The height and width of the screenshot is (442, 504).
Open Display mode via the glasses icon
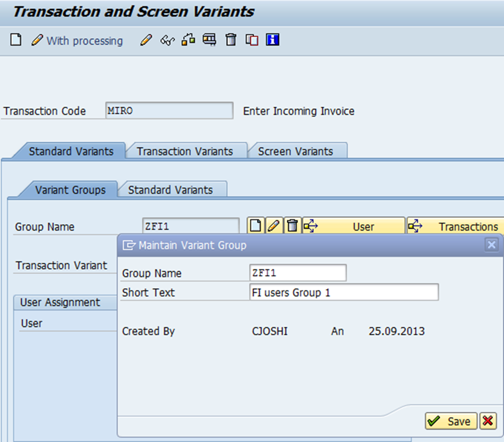coord(167,40)
